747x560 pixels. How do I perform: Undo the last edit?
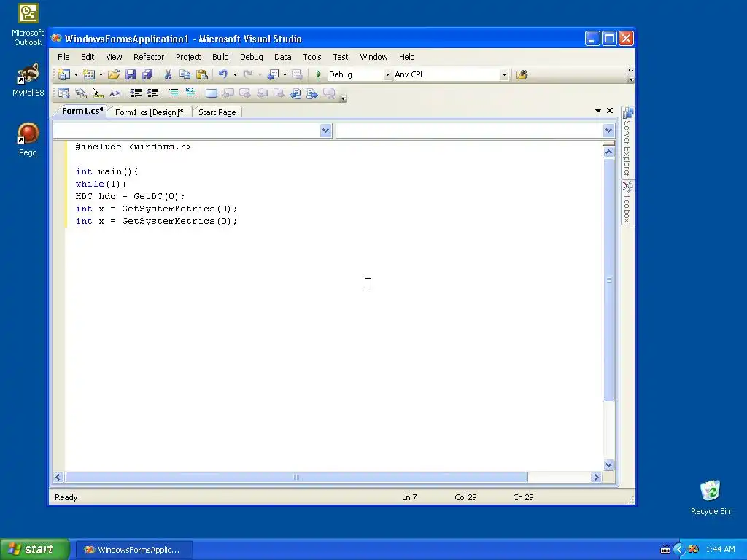tap(223, 74)
